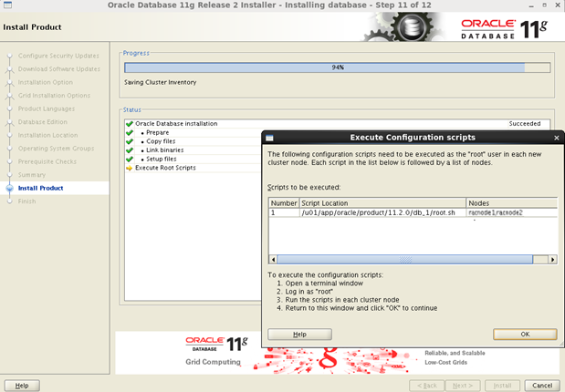Viewport: 565px width, 392px height.
Task: Click green checkmark beside Copy files
Action: pyautogui.click(x=130, y=141)
